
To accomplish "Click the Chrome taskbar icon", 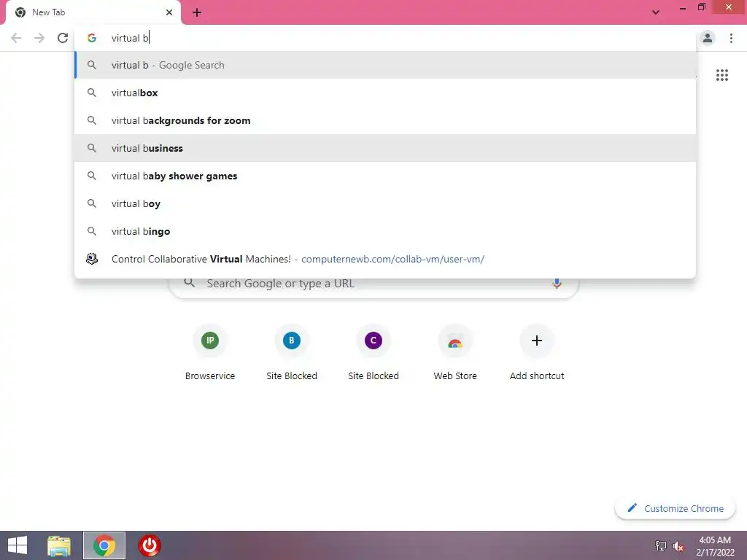I will tap(104, 545).
